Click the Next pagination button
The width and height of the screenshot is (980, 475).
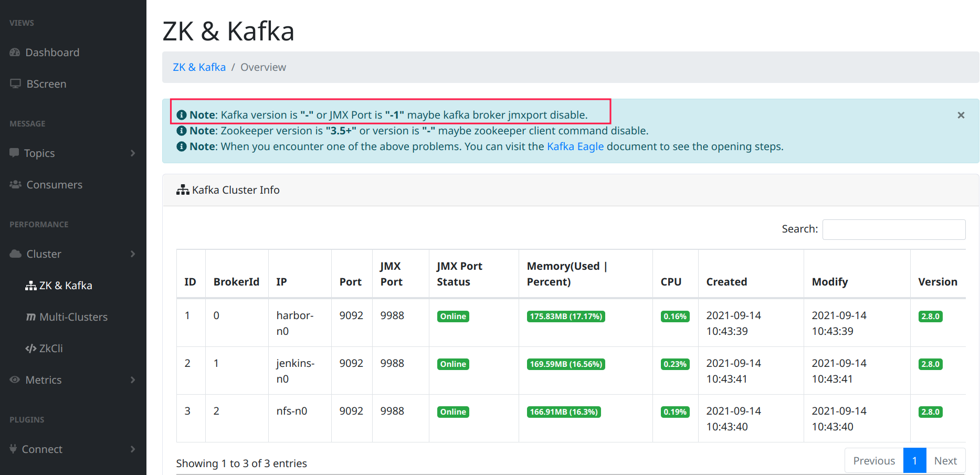[945, 460]
